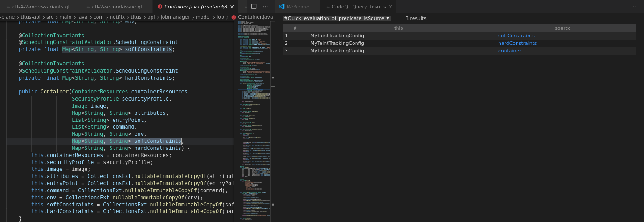Open the Welcome tab
This screenshot has width=644, height=222.
(x=297, y=7)
